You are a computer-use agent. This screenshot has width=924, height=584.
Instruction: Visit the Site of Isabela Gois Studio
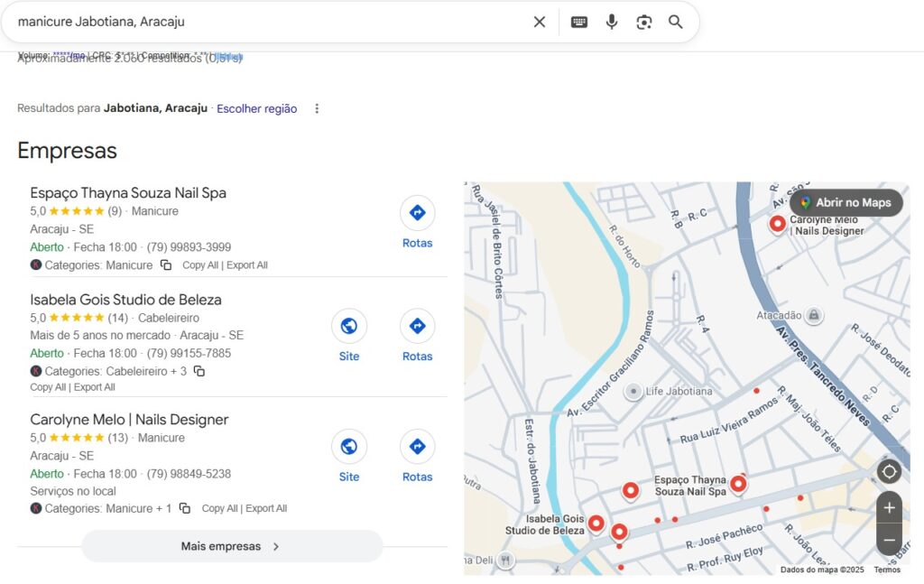click(349, 336)
